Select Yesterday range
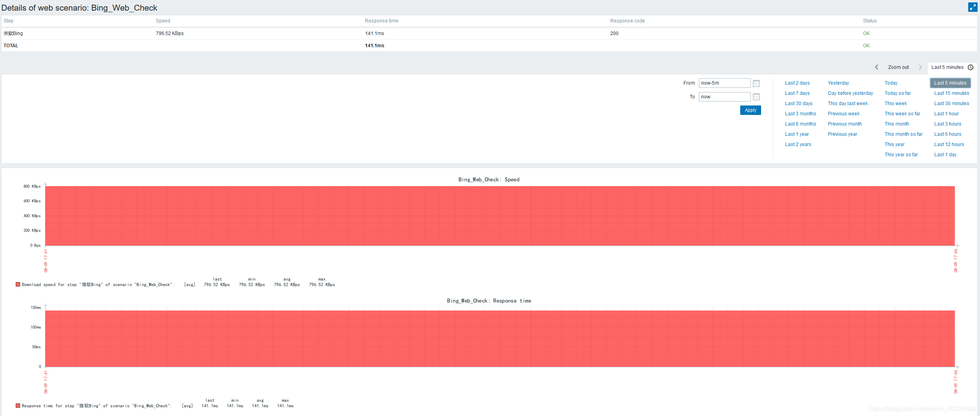 [x=838, y=83]
